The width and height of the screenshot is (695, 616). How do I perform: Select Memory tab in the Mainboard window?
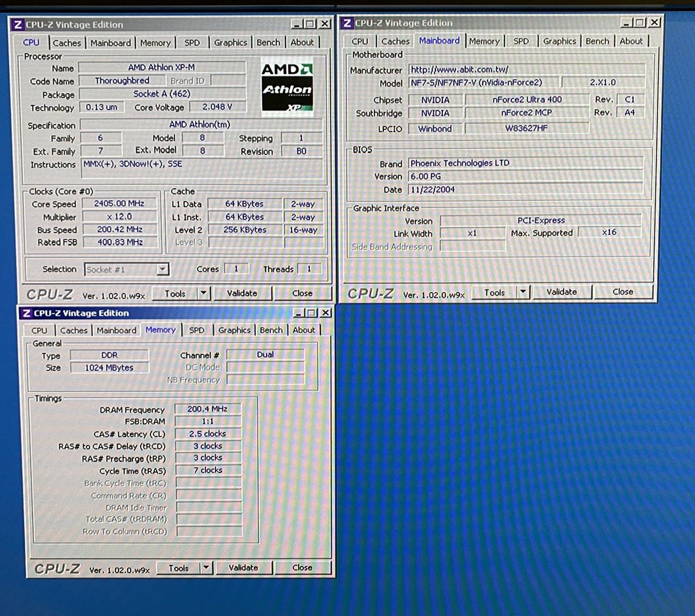(x=484, y=41)
